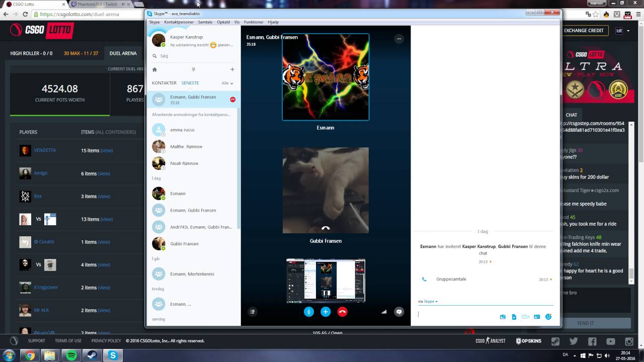The height and width of the screenshot is (362, 644).
Task: Mute the microphone in the Skype call
Action: point(309,312)
